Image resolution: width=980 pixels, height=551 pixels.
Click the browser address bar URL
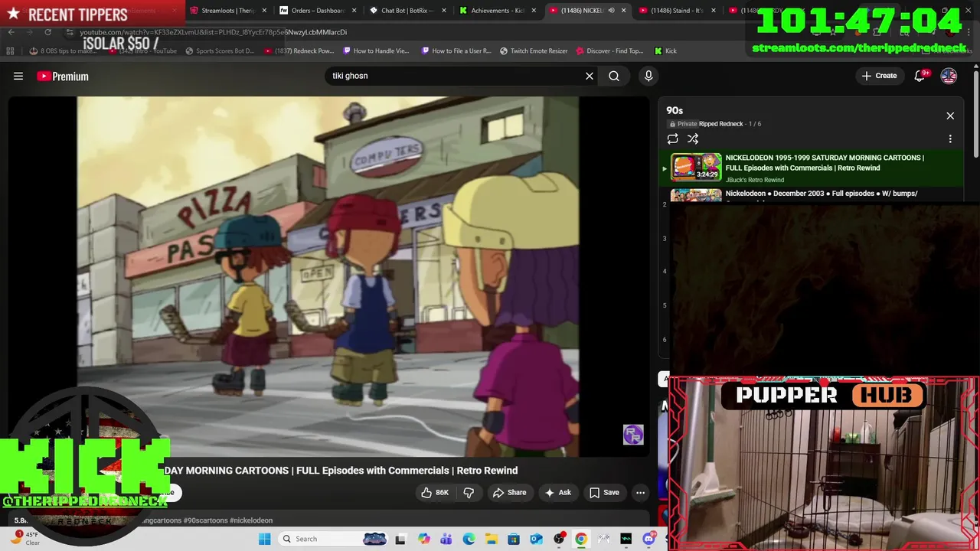(x=214, y=32)
